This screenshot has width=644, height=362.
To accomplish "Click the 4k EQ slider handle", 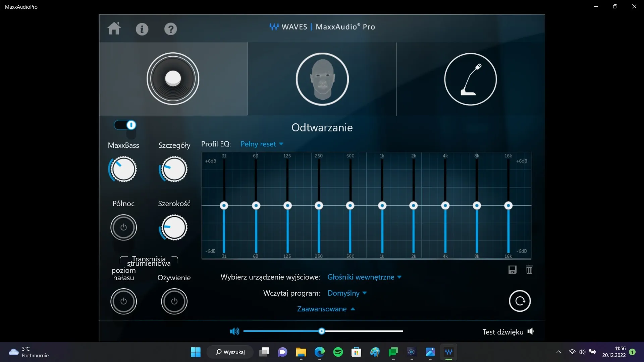I will [x=445, y=205].
